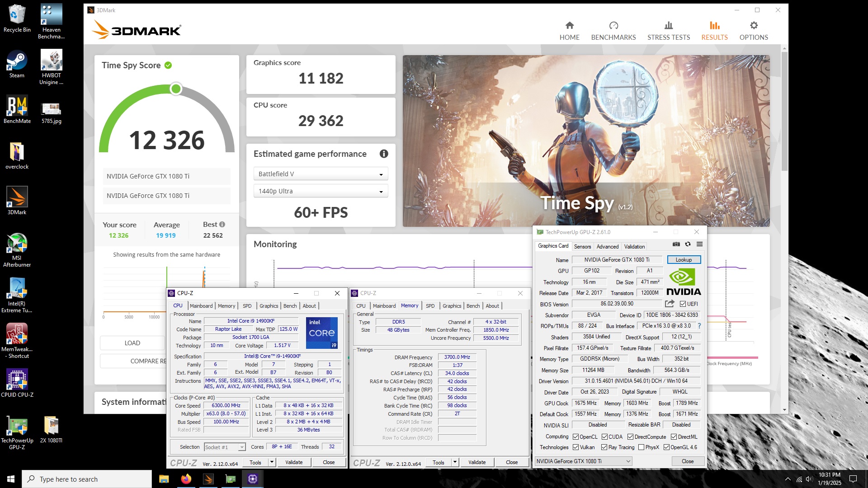Click the LOAD button in 3DMark
Screen dimensions: 868x488
pyautogui.click(x=132, y=343)
